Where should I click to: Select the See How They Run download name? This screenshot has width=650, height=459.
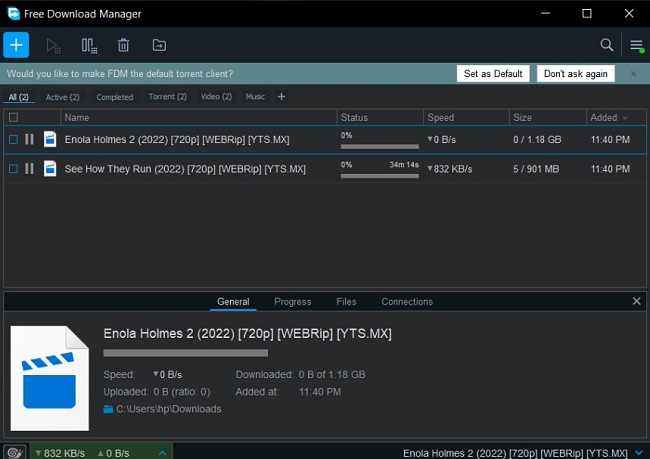pos(185,169)
